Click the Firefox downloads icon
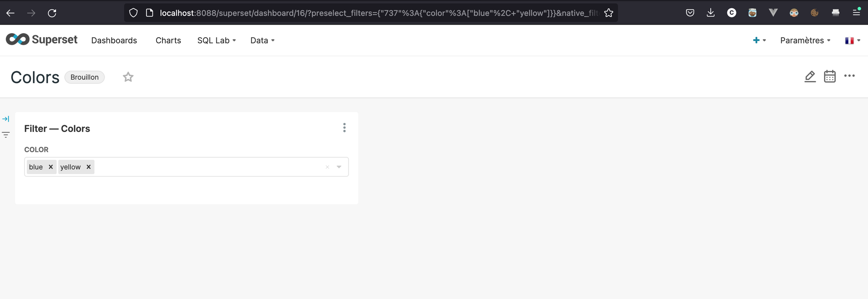 pos(711,12)
